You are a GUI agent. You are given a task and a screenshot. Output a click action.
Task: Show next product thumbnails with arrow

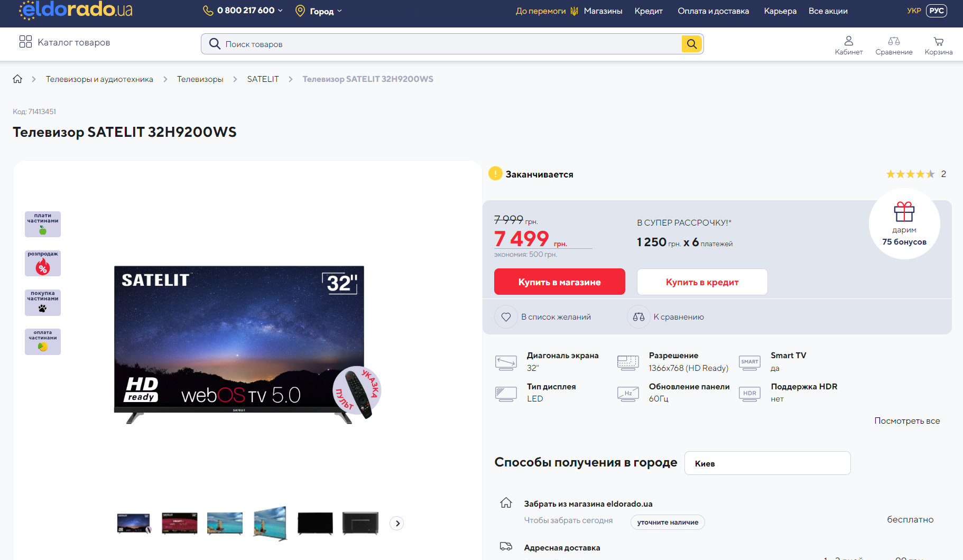[397, 523]
